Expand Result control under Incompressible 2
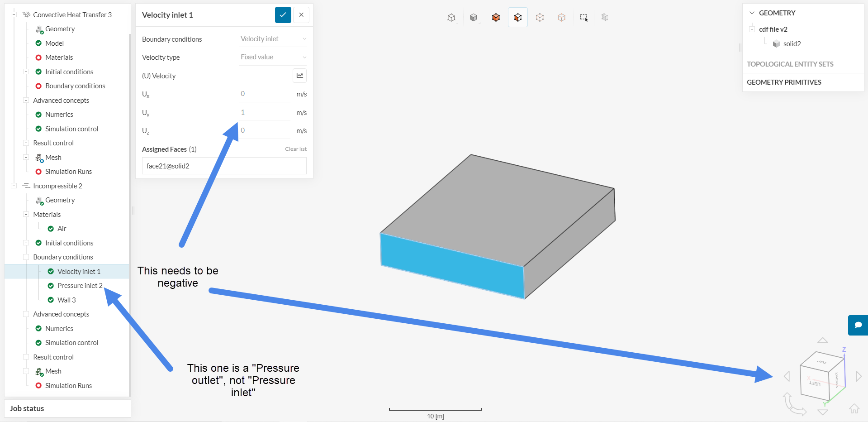 26,357
